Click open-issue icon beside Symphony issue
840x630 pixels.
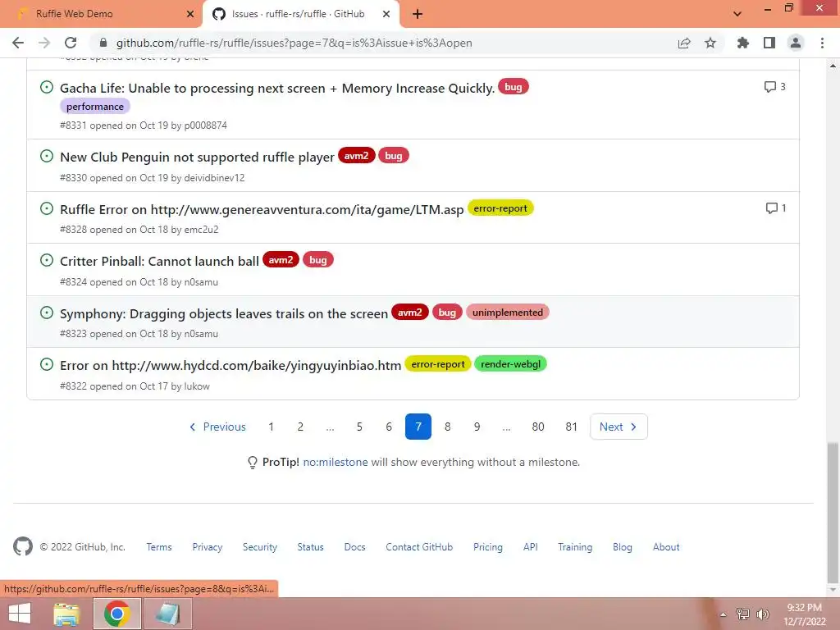[47, 313]
